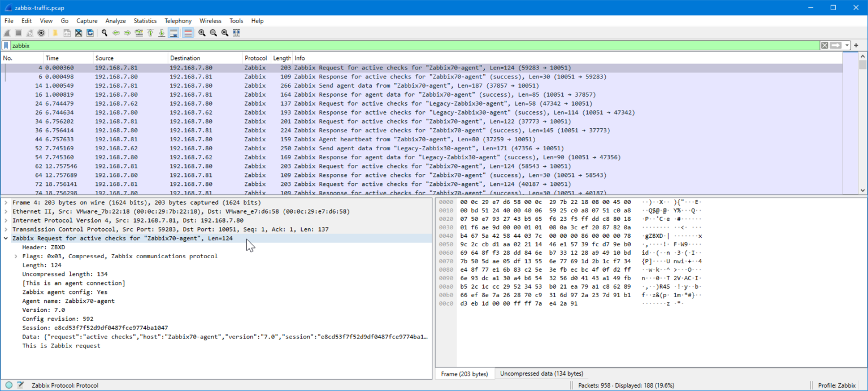Clear the display filter

coord(824,45)
